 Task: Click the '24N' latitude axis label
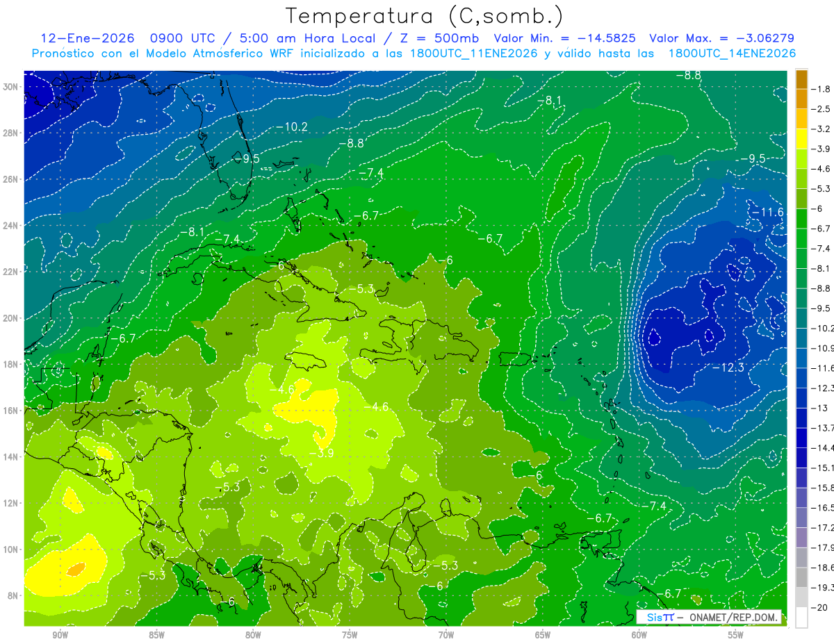point(10,225)
